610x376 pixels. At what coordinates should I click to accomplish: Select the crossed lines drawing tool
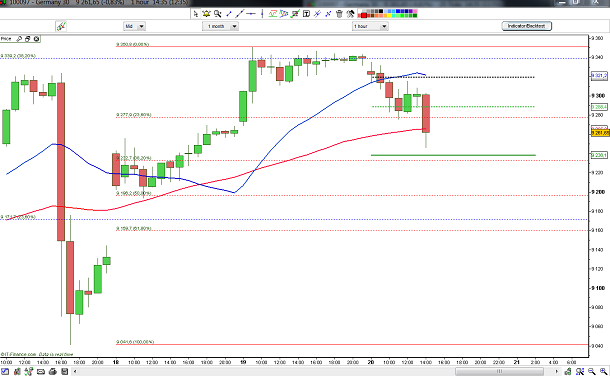pos(317,14)
